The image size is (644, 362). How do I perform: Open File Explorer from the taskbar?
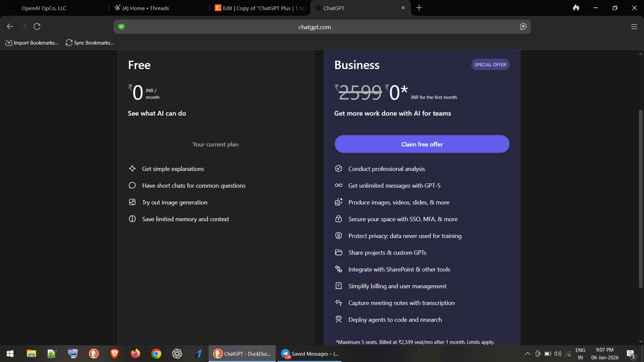point(31,354)
